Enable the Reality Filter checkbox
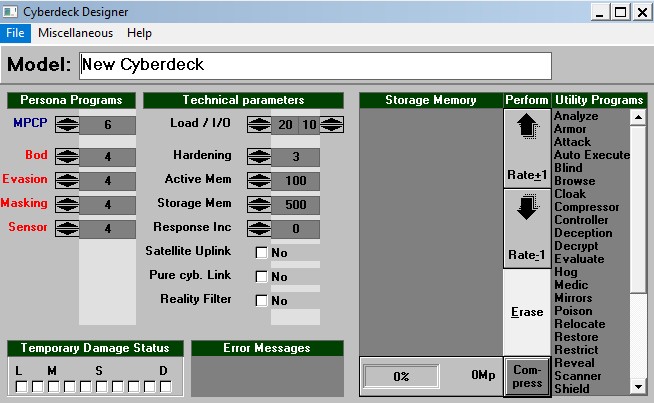Viewport: 654px width, 403px height. 262,300
